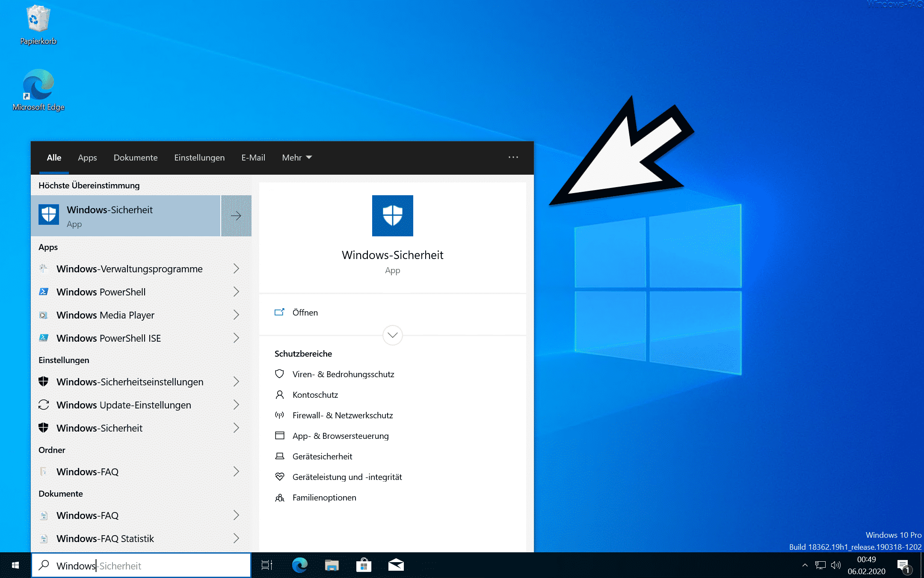Click the Windows Update-Einstellungen refresh icon
924x578 pixels.
(x=44, y=405)
